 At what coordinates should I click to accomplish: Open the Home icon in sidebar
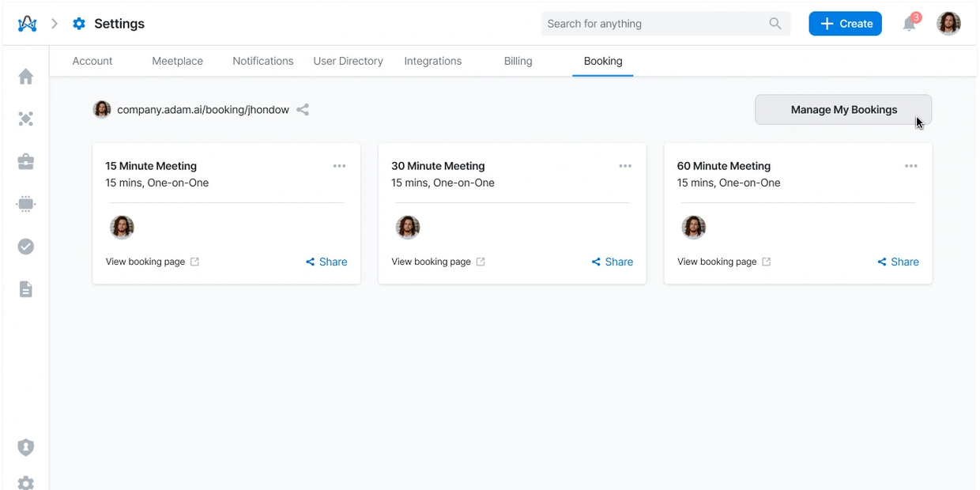pyautogui.click(x=26, y=77)
